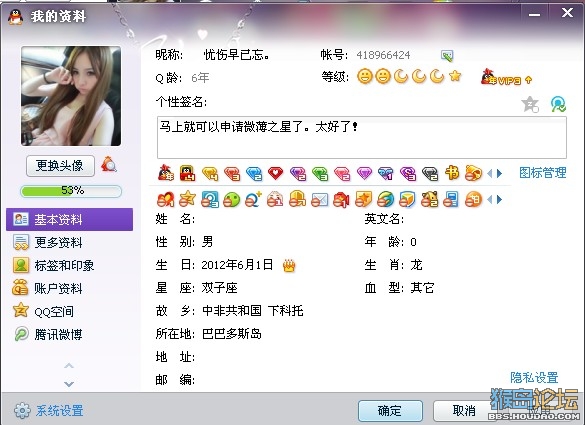
Task: Click the red heart diamond icon
Action: click(x=275, y=174)
